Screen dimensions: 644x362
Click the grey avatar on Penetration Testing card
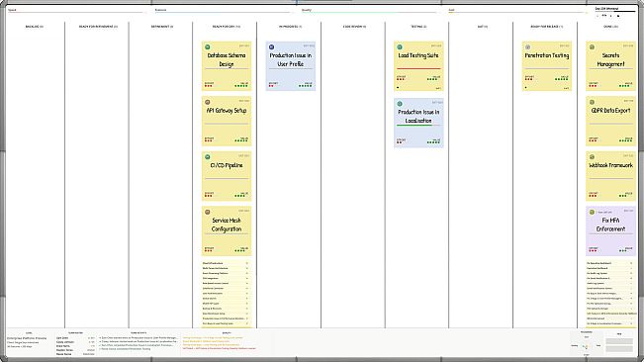point(528,47)
